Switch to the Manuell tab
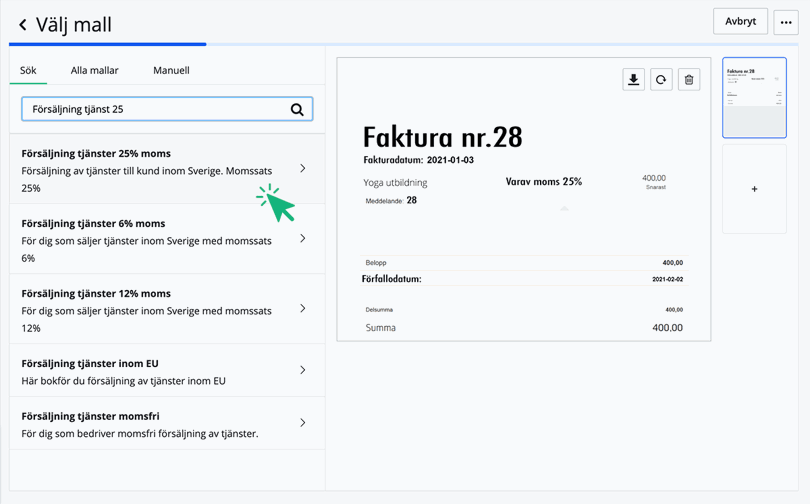Screen dimensions: 810x504 tap(171, 71)
